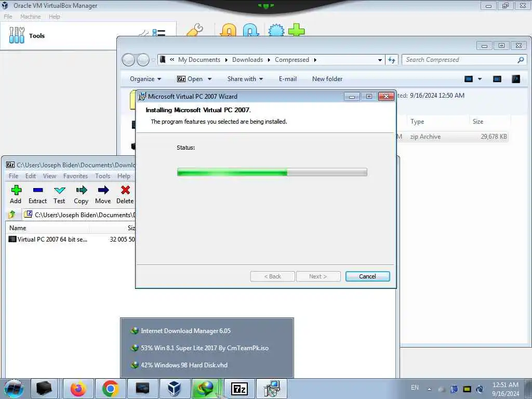This screenshot has height=399, width=532.
Task: Expand the view options dropdown arrow
Action: coord(480,79)
